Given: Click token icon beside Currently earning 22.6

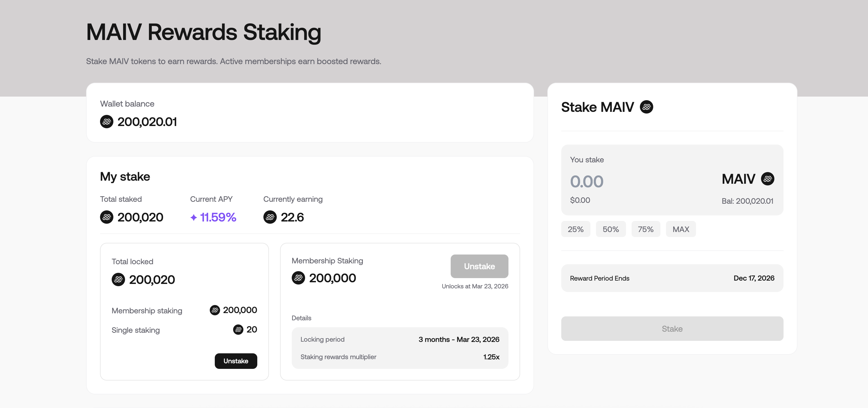Looking at the screenshot, I should (x=270, y=217).
